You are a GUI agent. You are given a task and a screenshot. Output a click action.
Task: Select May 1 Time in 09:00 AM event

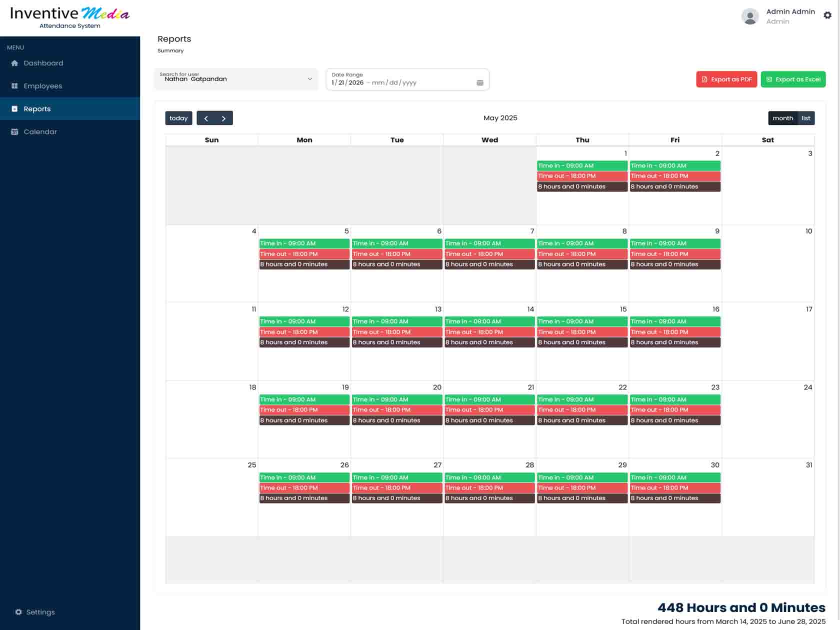click(582, 166)
